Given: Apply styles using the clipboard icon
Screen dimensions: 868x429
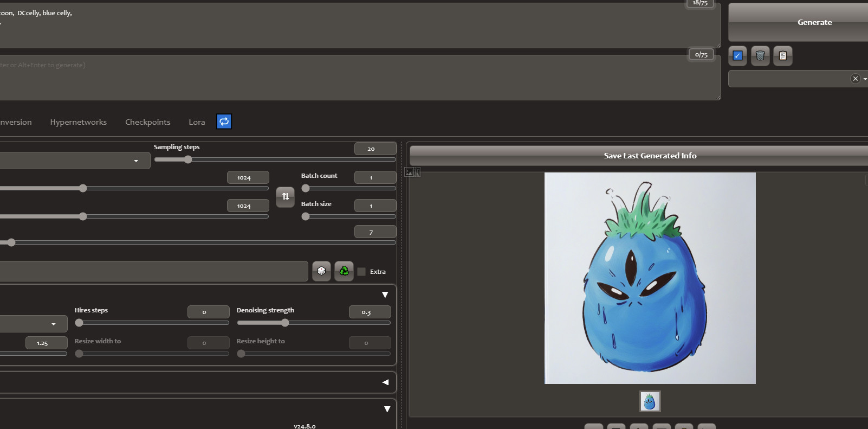Looking at the screenshot, I should click(x=783, y=55).
